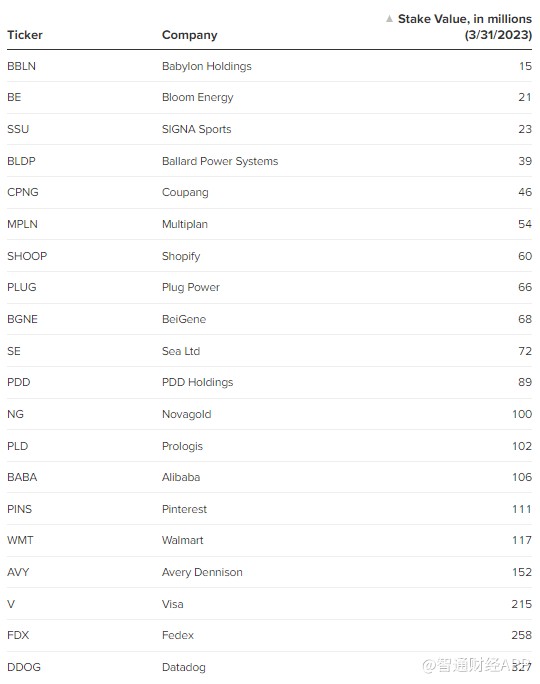Select the Bloom Energy row
540x684 pixels.
[270, 97]
